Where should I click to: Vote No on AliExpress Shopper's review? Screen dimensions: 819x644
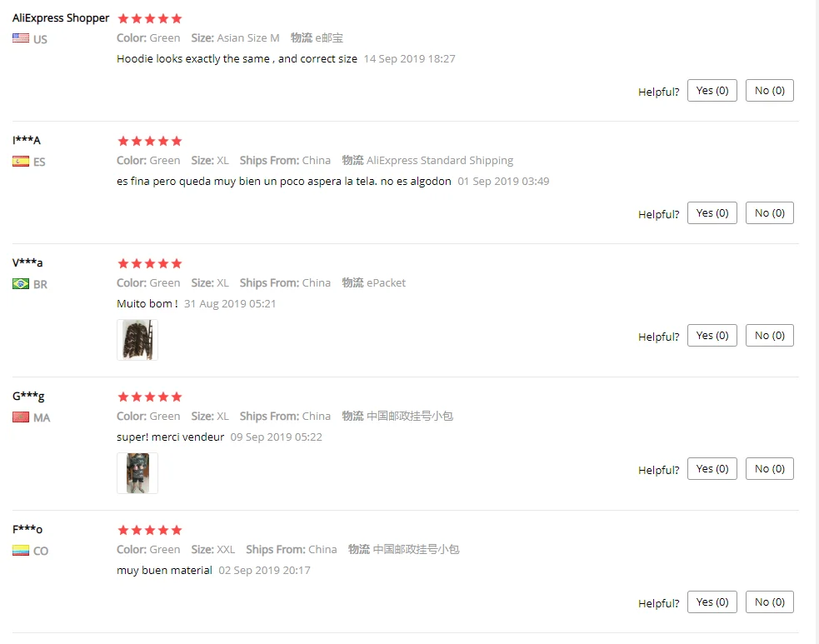pos(769,90)
